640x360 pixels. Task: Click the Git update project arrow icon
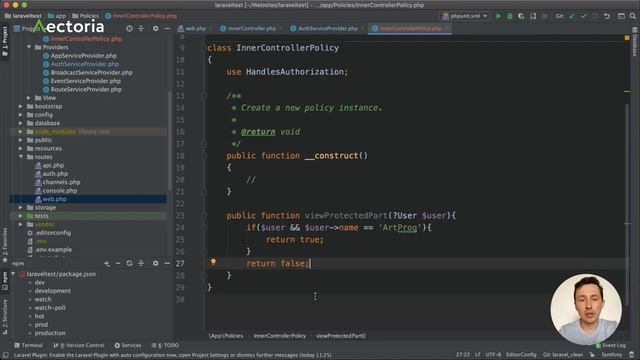[x=572, y=16]
